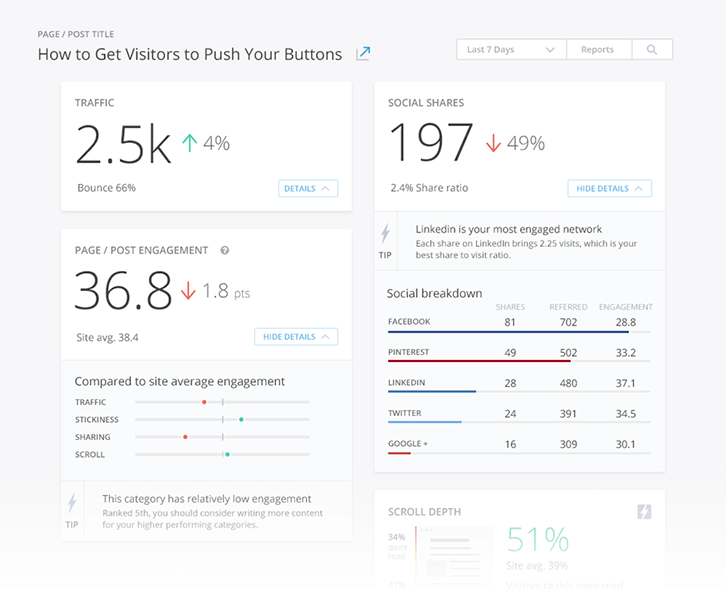Open the Last 7 Days date range dropdown
The height and width of the screenshot is (605, 726).
[511, 50]
